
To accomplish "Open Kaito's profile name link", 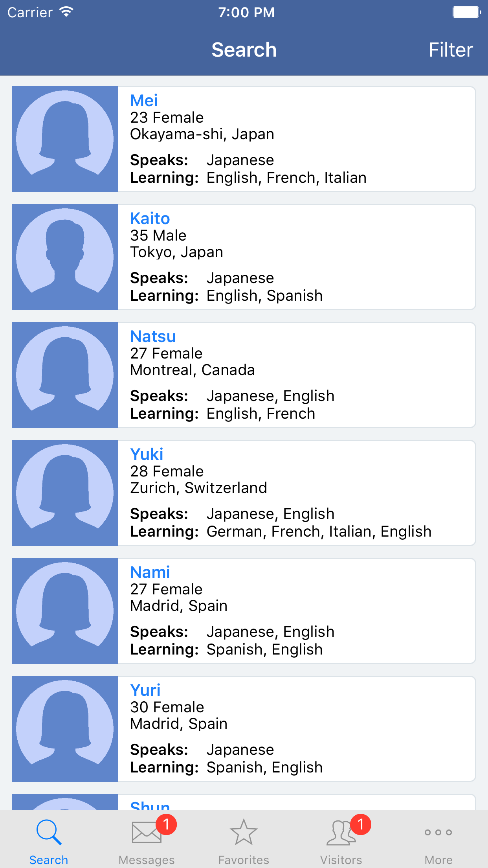I will click(150, 219).
